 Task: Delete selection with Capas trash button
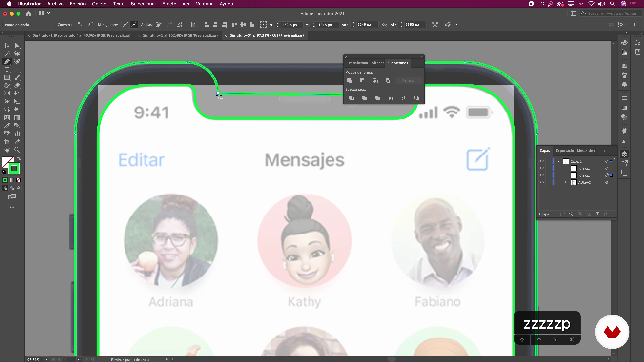pyautogui.click(x=606, y=214)
